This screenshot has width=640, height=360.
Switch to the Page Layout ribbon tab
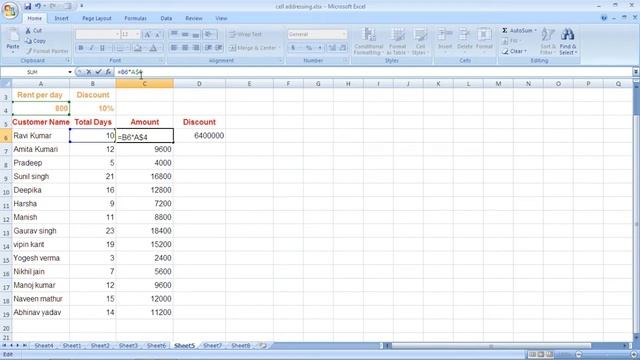[x=97, y=18]
